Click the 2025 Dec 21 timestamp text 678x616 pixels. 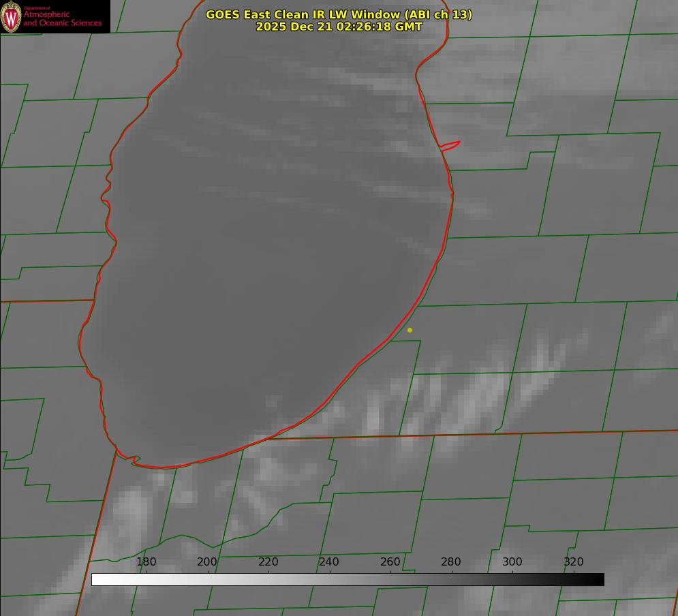(339, 27)
